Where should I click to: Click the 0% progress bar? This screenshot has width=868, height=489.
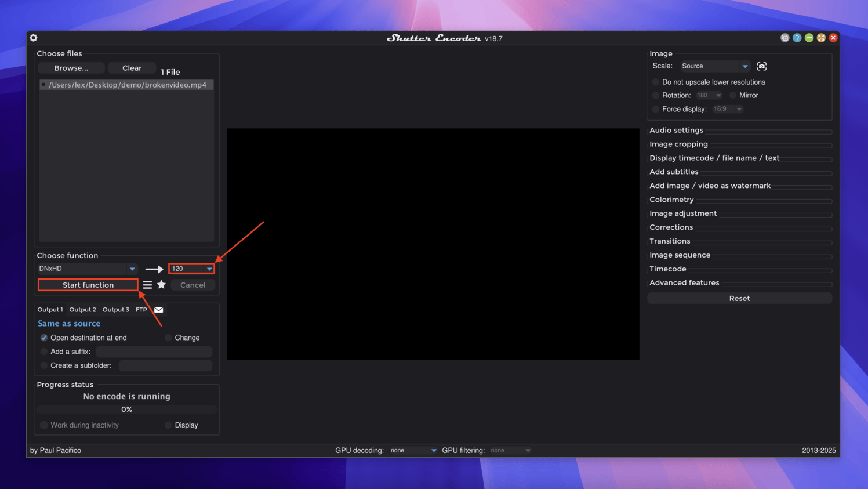(x=126, y=410)
